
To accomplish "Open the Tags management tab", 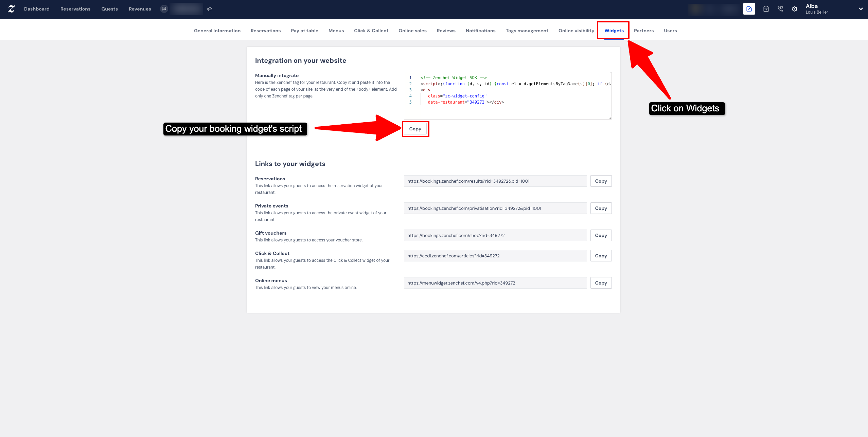I will click(527, 31).
